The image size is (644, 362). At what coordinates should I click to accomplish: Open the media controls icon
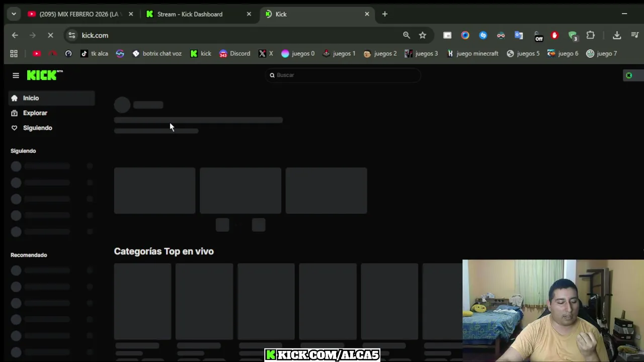(x=634, y=35)
